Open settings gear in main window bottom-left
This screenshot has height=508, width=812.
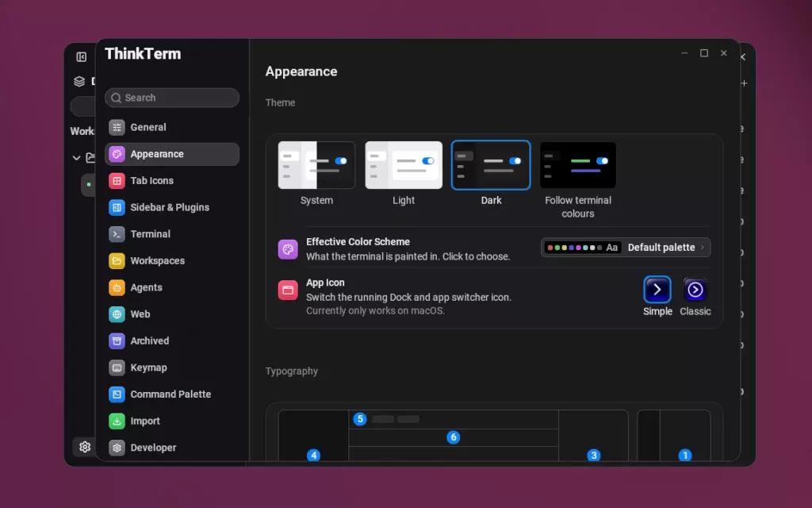[x=85, y=447]
